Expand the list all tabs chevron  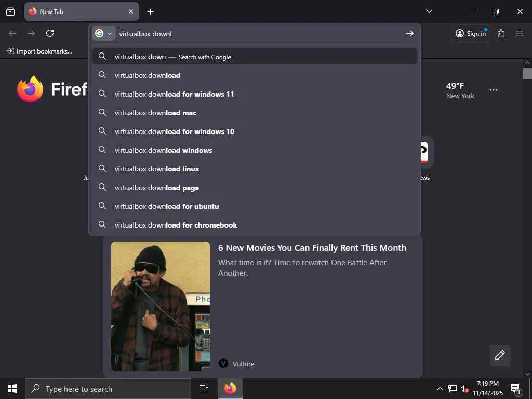[429, 11]
